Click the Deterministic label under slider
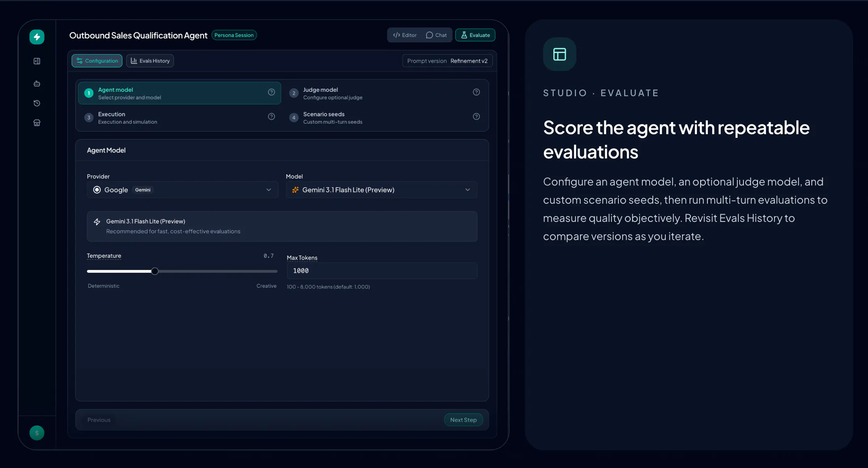 (104, 286)
